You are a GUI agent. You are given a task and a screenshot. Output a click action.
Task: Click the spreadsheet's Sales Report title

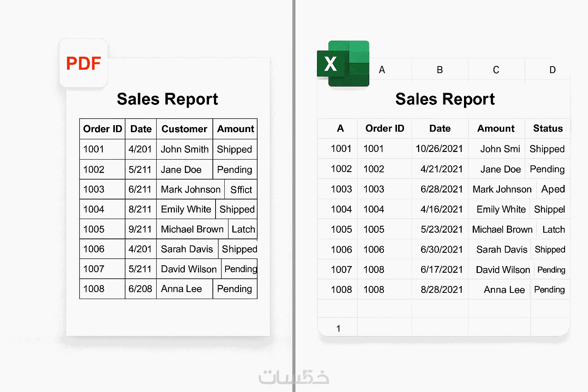(x=445, y=99)
